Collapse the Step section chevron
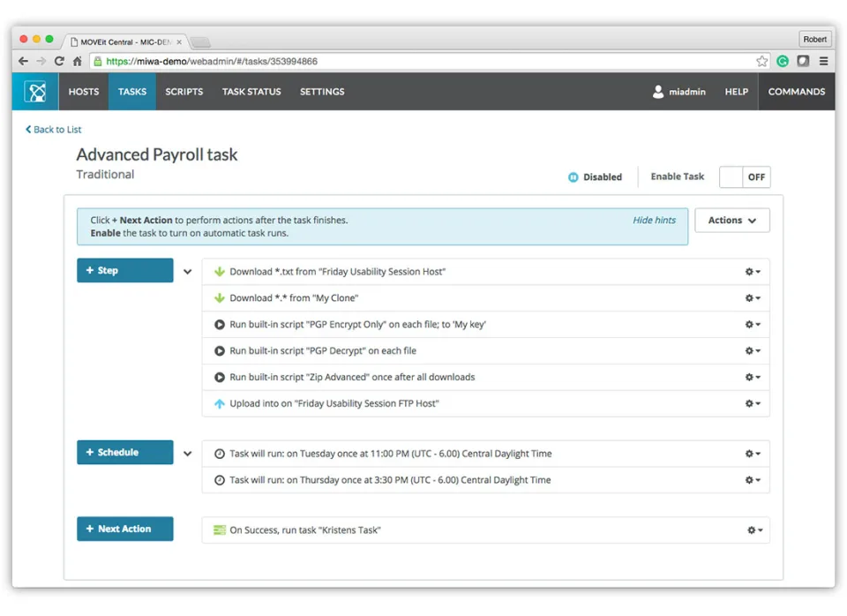Screen dimensions: 847x616 click(187, 271)
